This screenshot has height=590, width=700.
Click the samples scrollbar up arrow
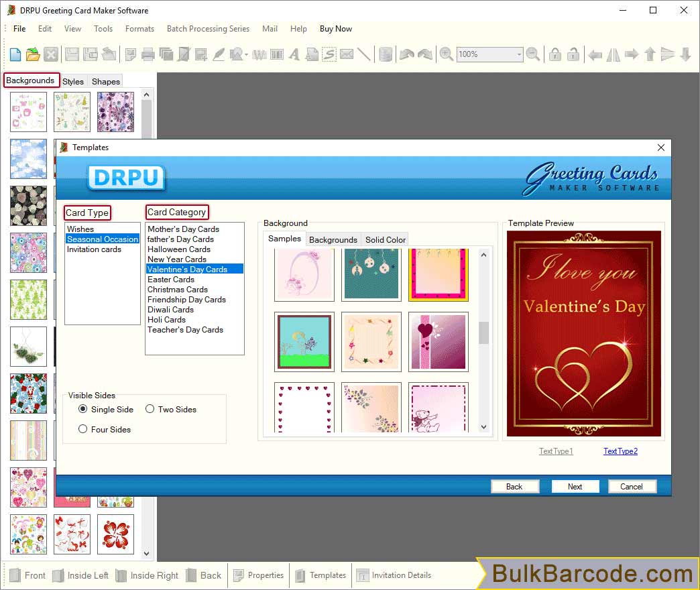483,255
